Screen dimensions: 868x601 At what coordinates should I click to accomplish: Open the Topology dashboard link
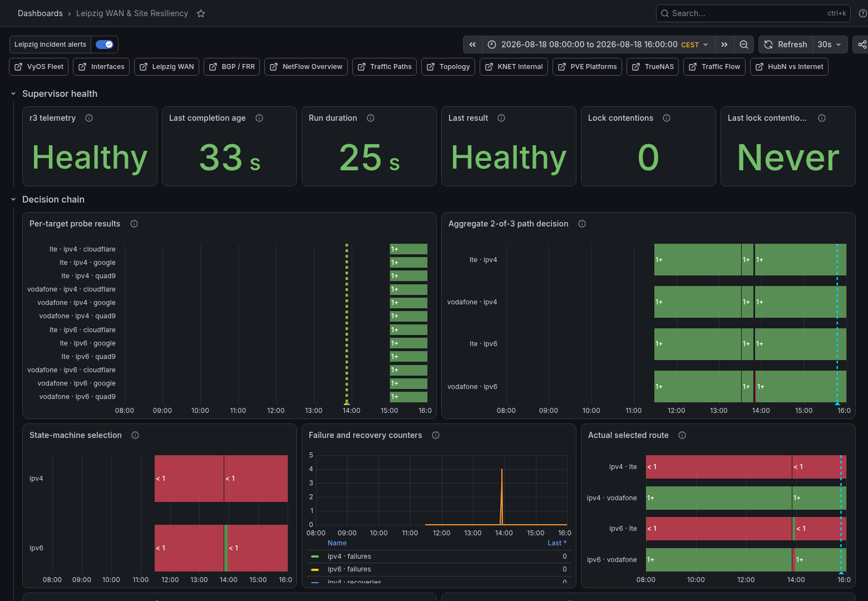(448, 67)
